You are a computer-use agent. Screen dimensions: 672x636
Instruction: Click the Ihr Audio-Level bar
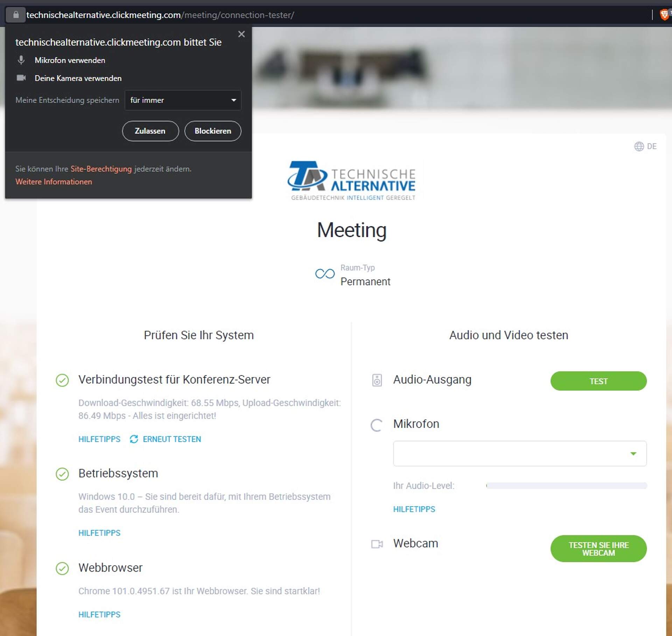point(567,486)
